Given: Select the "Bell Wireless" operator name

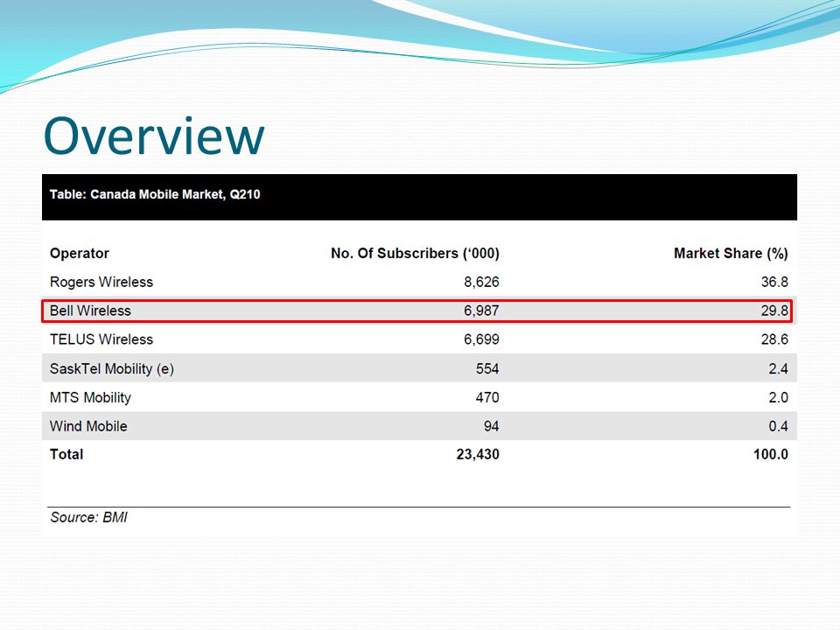Looking at the screenshot, I should click(90, 311).
